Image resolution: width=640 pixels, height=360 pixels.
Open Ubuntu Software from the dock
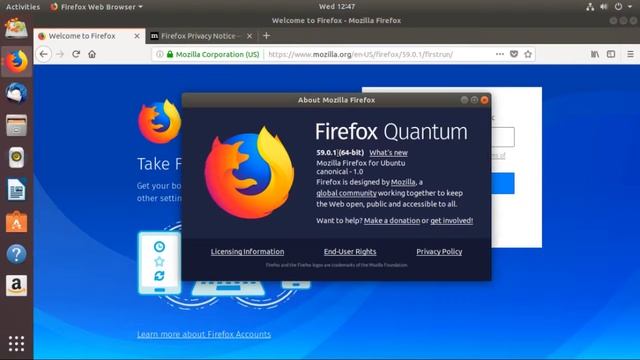pyautogui.click(x=16, y=222)
